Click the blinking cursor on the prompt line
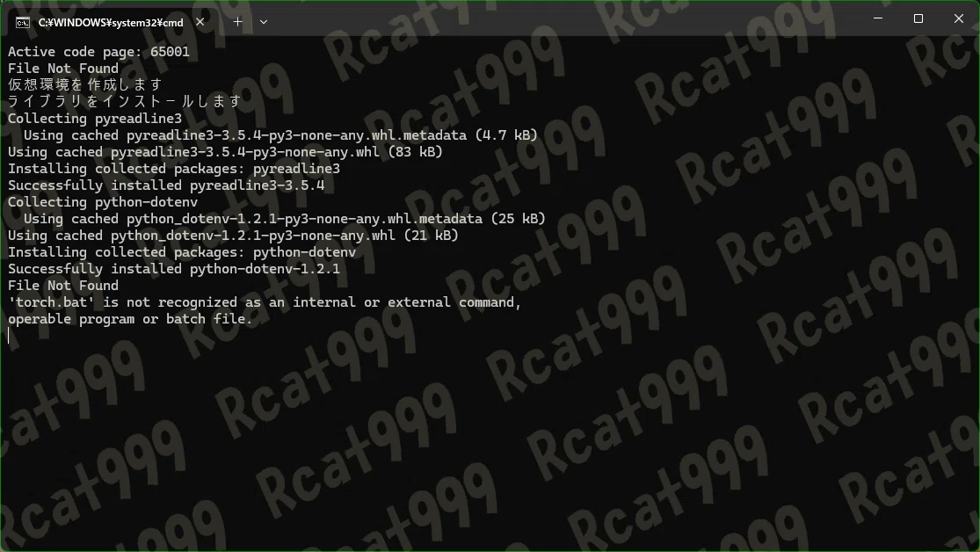Viewport: 980px width, 552px height. pos(9,336)
